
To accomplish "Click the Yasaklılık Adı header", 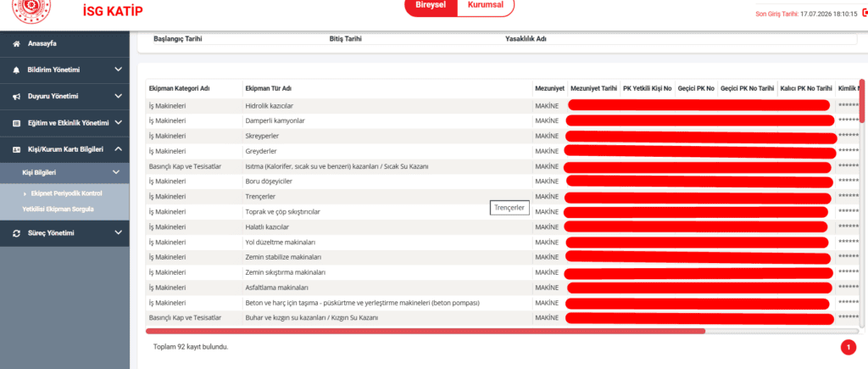I will coord(526,39).
